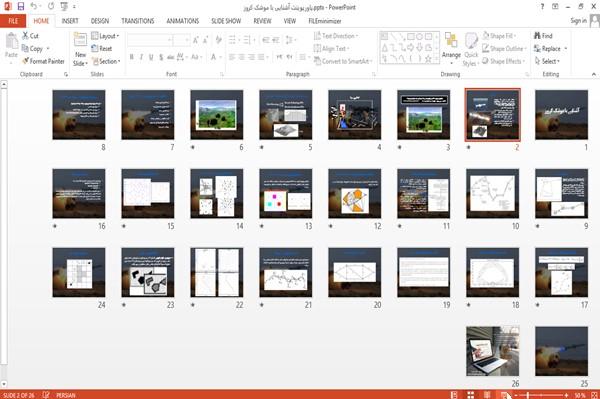Start Slide Show from status bar icon
The width and height of the screenshot is (600, 399).
tap(504, 395)
